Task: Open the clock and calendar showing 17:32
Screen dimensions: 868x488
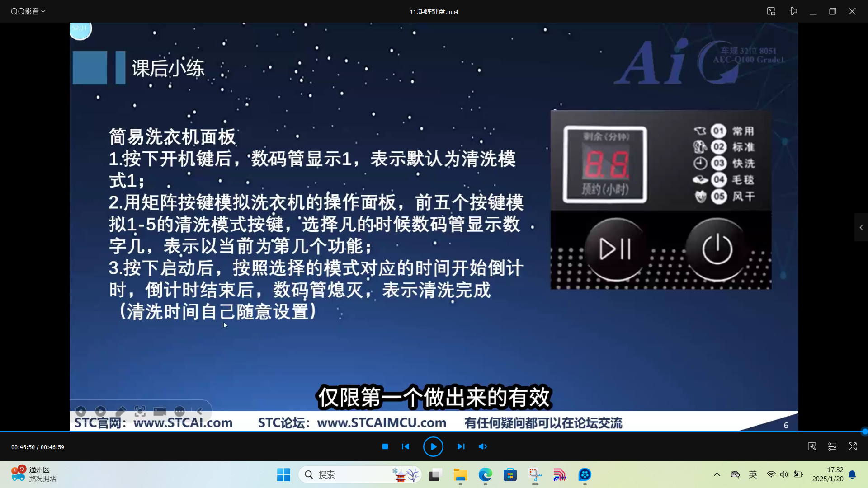Action: coord(828,474)
